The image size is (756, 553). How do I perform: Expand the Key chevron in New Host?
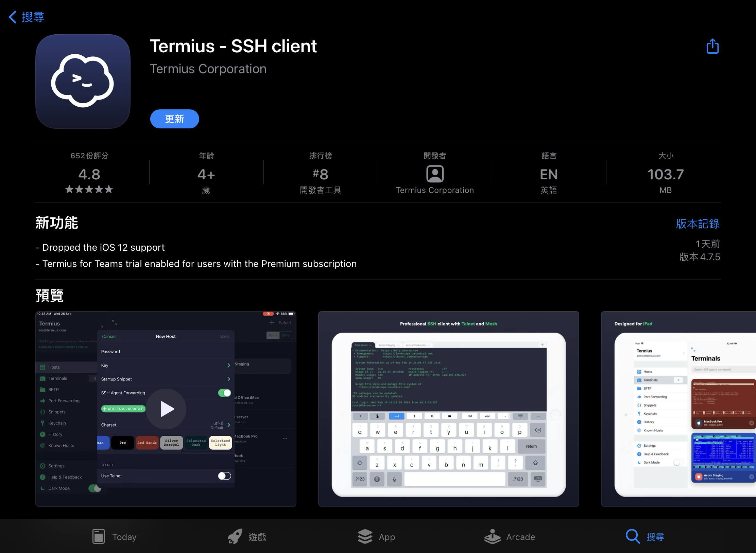point(229,365)
